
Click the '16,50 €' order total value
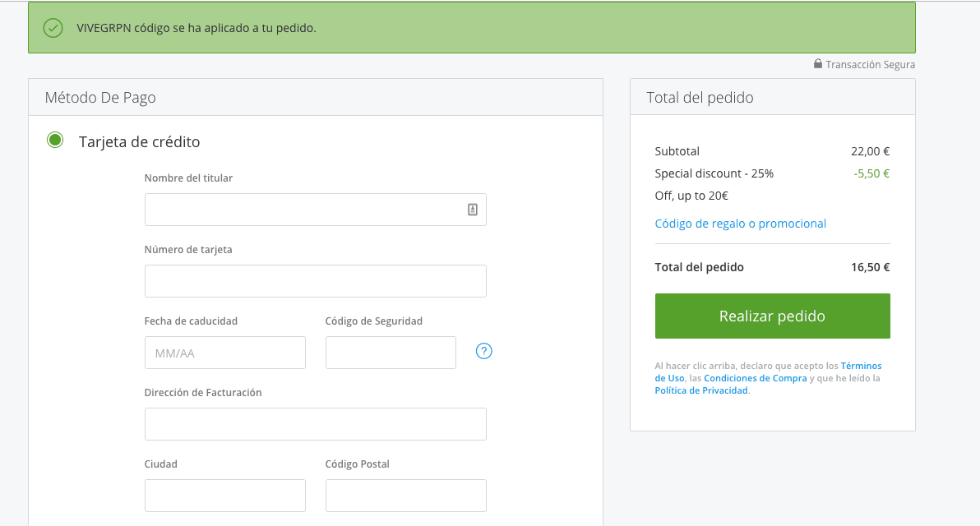870,267
